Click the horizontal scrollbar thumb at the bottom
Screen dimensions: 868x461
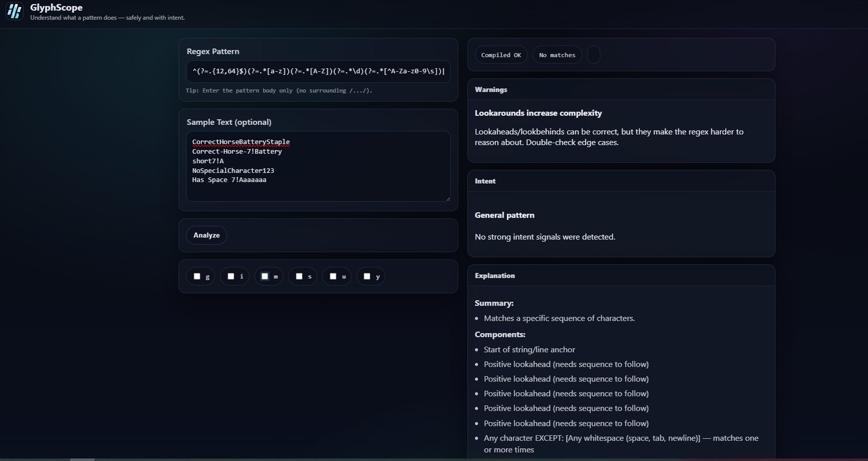[82, 459]
